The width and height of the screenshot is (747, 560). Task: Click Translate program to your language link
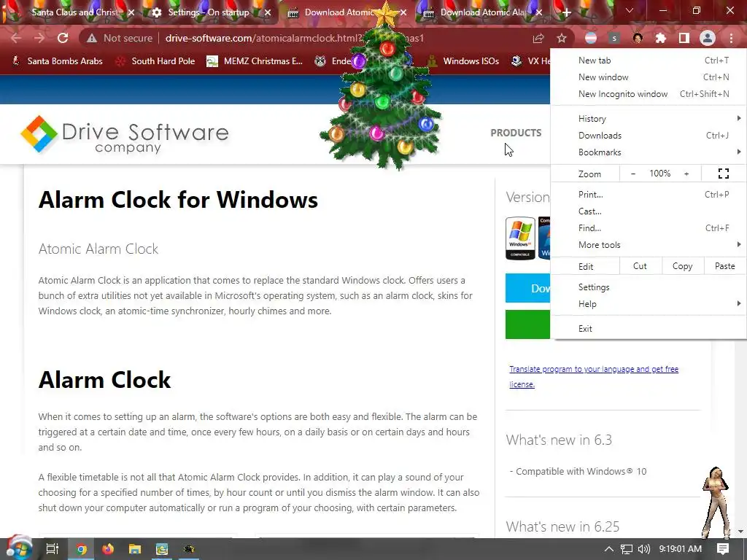point(594,376)
